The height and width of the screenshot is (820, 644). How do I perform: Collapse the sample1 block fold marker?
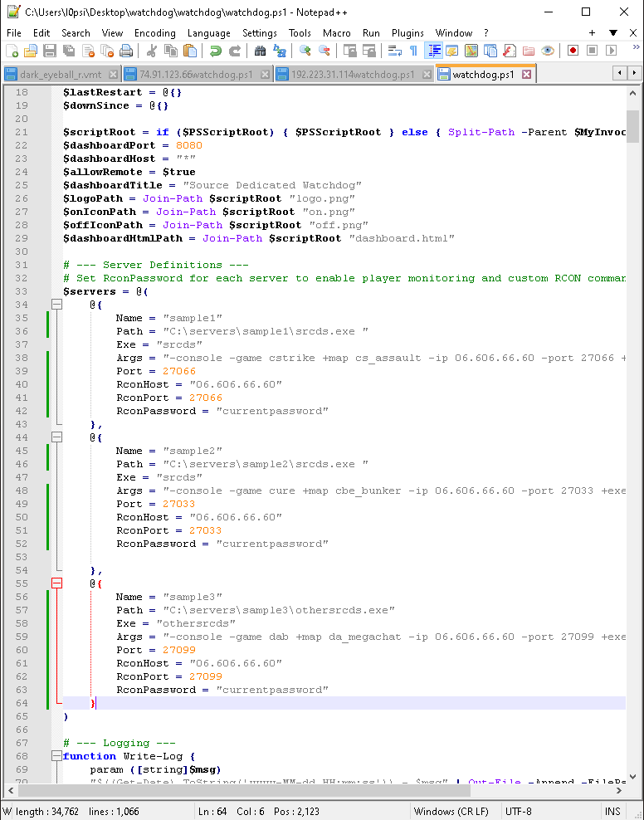point(56,305)
